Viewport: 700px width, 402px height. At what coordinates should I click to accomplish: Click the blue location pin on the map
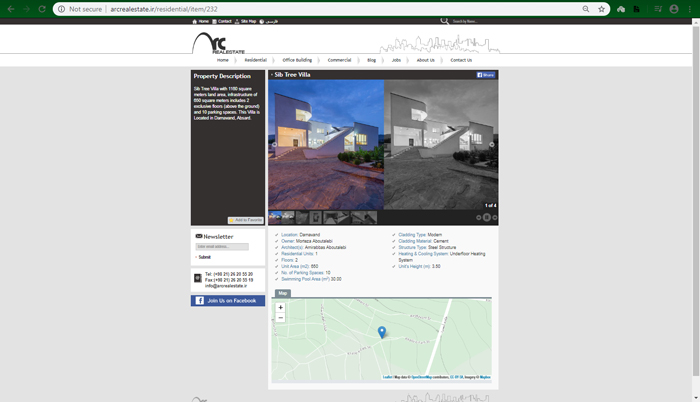tap(382, 332)
